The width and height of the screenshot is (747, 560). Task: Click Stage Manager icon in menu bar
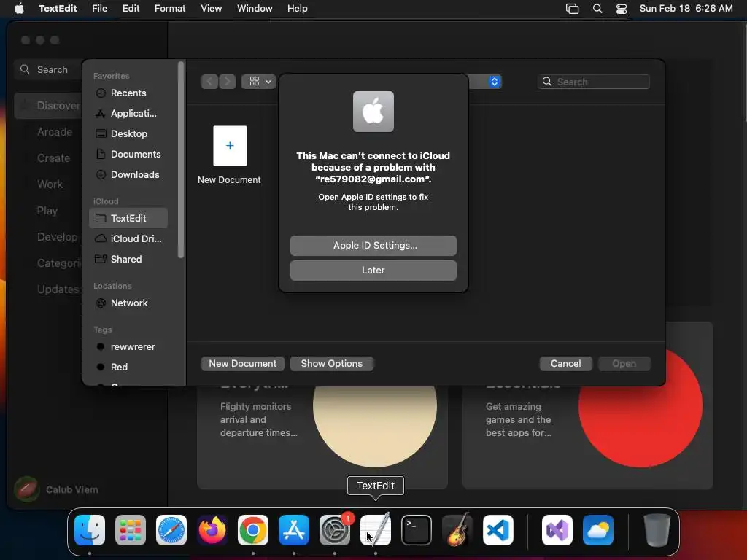572,9
